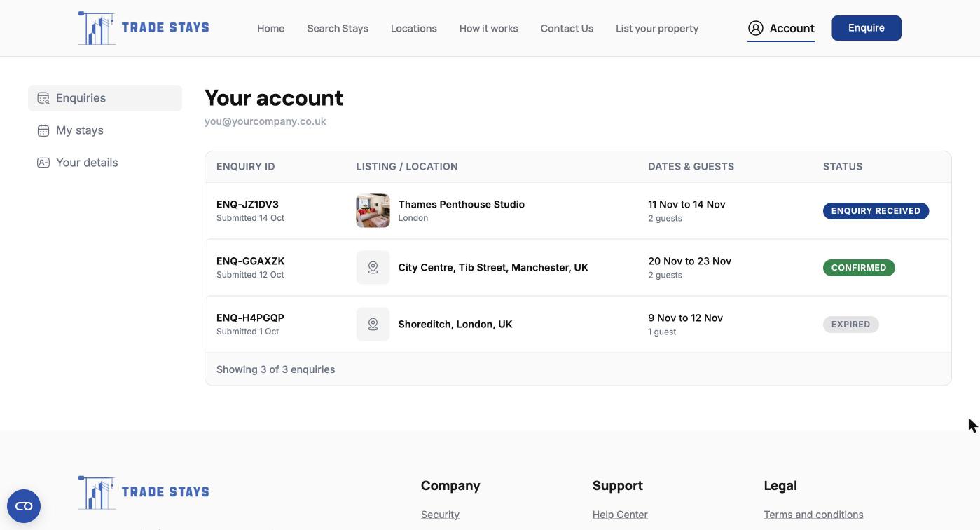Click dates 11 Nov to 14 Nov
Screen dimensions: 980x530
point(686,205)
